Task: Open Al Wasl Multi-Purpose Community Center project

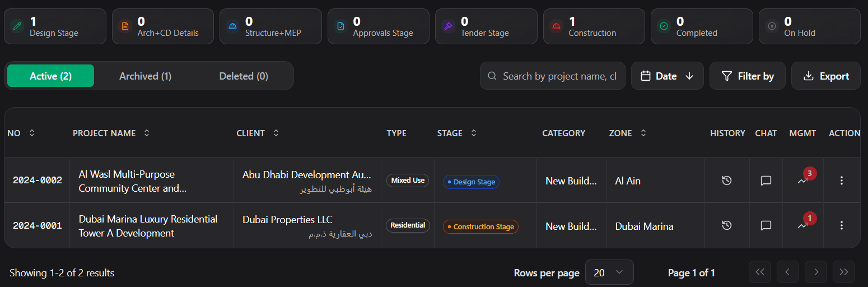Action: [133, 181]
